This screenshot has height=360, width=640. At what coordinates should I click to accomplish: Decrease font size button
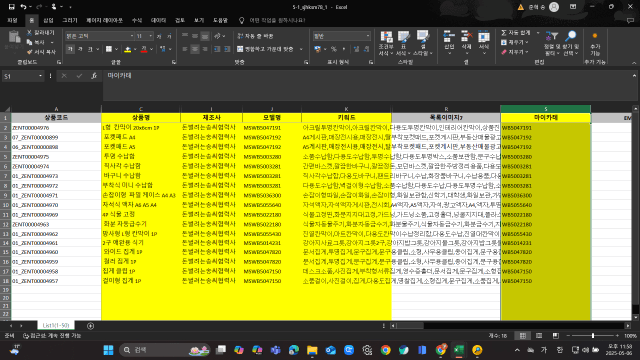169,36
